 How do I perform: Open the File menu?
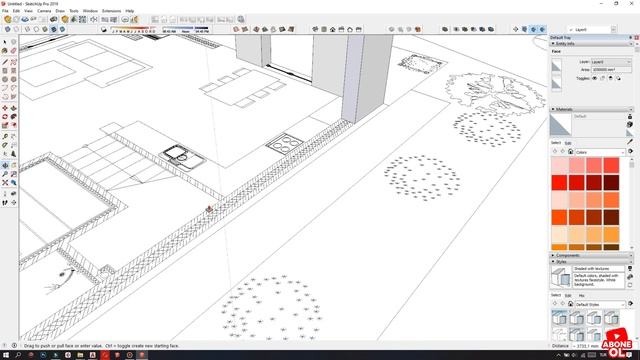(x=5, y=11)
